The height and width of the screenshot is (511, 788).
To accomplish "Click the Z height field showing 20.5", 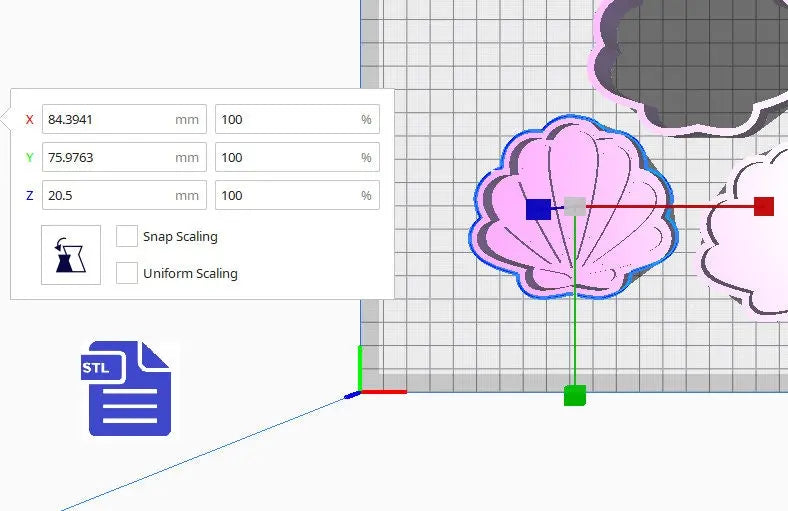I will [110, 195].
